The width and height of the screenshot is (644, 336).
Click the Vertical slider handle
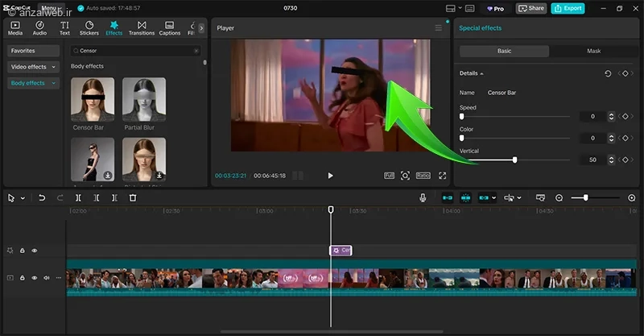514,160
